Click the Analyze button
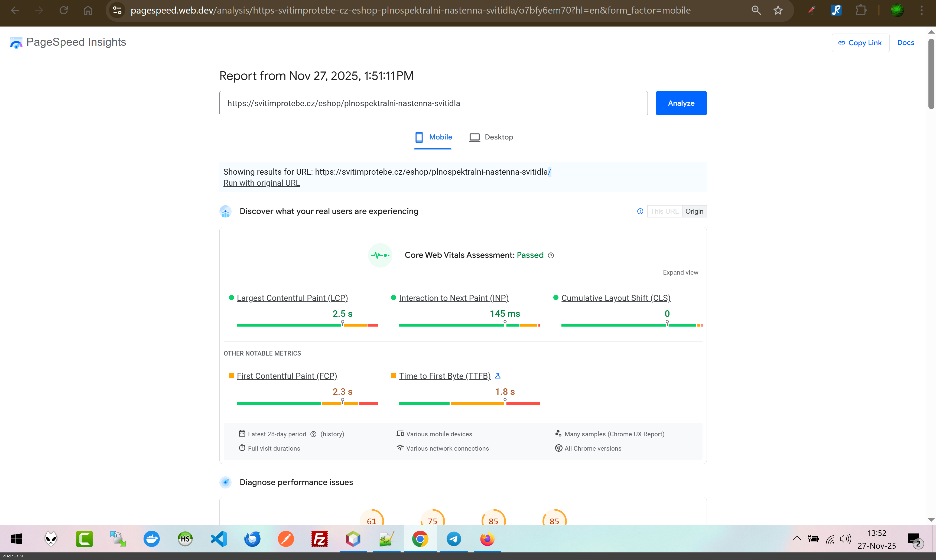 point(681,103)
